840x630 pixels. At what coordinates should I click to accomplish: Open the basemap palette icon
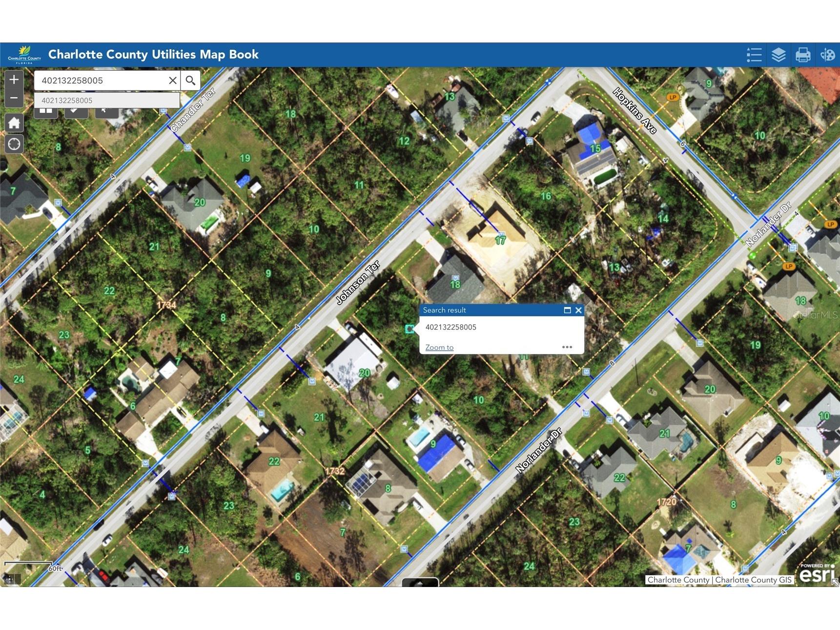[827, 55]
